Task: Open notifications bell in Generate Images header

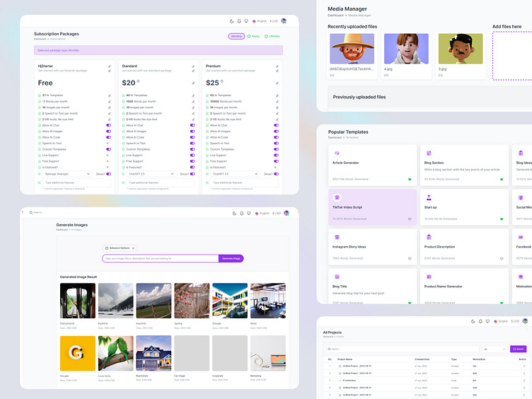Action: coord(242,214)
